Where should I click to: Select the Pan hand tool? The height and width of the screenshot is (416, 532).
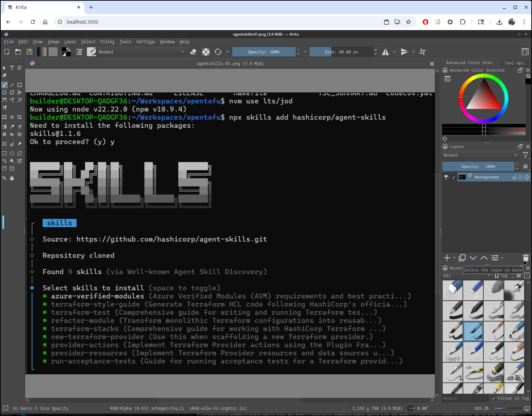pos(12,178)
